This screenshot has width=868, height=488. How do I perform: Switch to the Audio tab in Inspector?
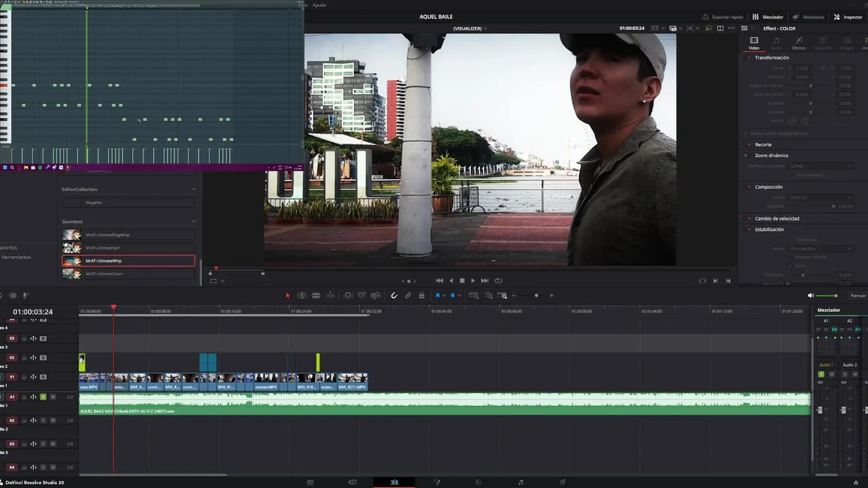776,43
